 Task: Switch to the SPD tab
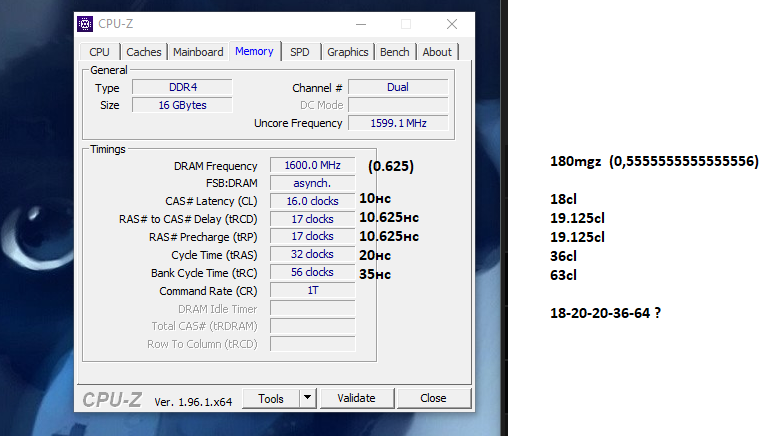[x=300, y=52]
